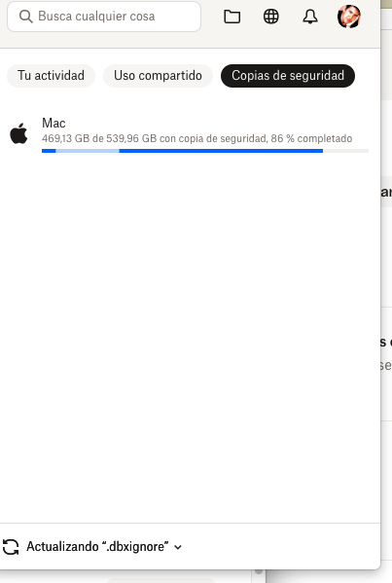The image size is (392, 583).
Task: Click the gray unfilled end of the progress bar
Action: point(345,151)
